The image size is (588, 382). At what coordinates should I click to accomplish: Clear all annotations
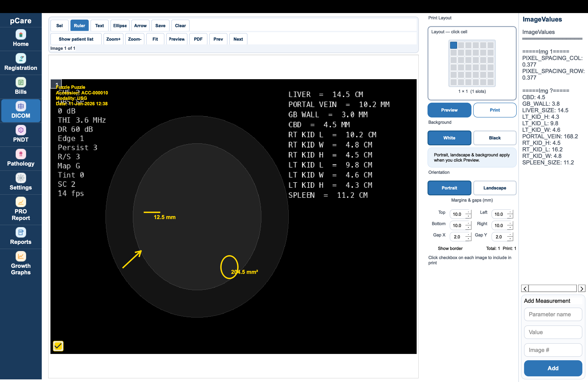click(x=180, y=25)
